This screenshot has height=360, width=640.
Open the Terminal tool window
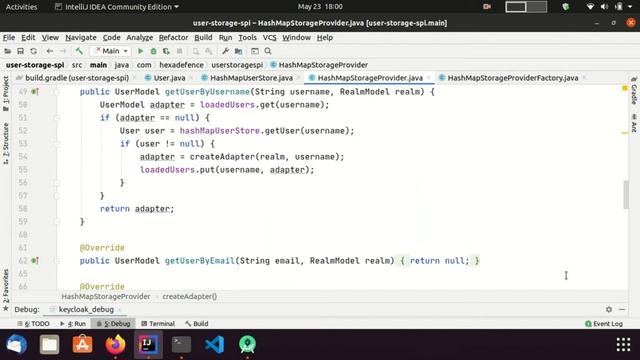pyautogui.click(x=158, y=324)
